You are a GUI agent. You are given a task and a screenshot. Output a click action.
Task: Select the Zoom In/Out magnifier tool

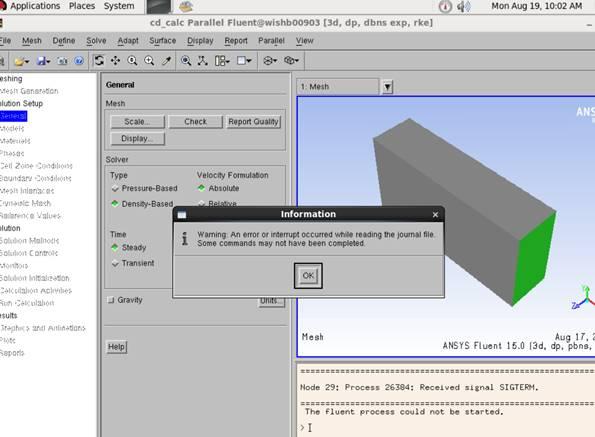(132, 61)
